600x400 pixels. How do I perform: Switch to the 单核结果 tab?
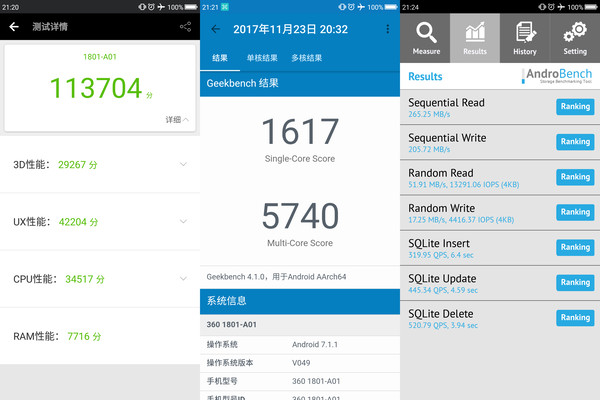(262, 58)
